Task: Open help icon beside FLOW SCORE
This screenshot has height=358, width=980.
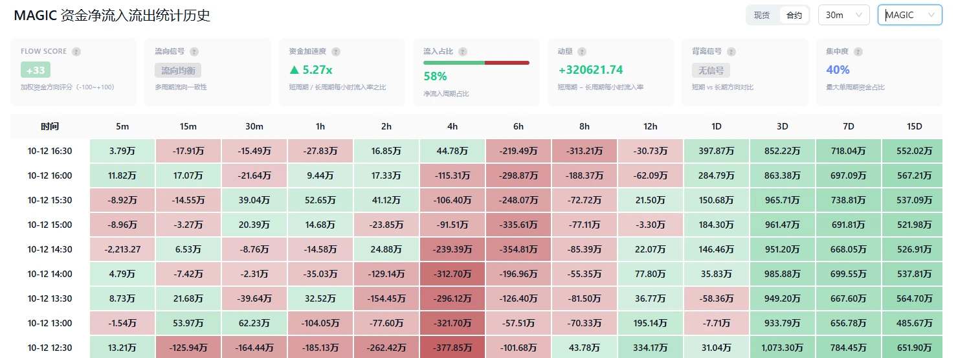Action: click(x=76, y=52)
